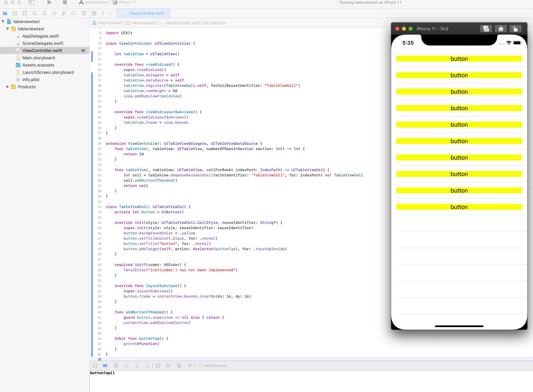
Task: Open the related items grid menu
Action: click(x=94, y=13)
